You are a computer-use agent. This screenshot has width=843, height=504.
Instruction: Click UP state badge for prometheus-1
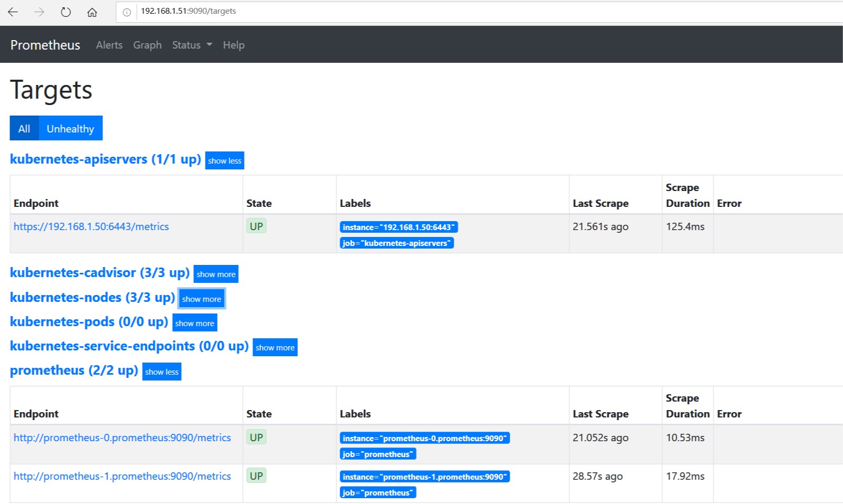coord(256,476)
